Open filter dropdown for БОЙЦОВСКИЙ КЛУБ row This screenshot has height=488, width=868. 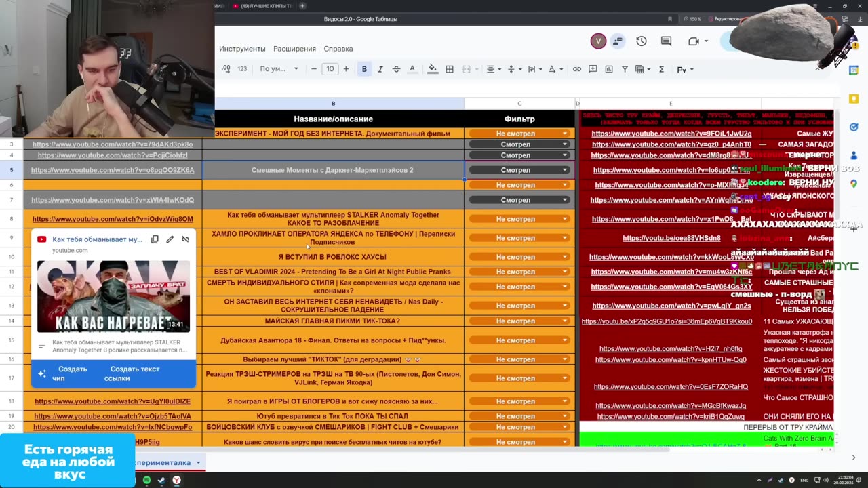pyautogui.click(x=519, y=427)
